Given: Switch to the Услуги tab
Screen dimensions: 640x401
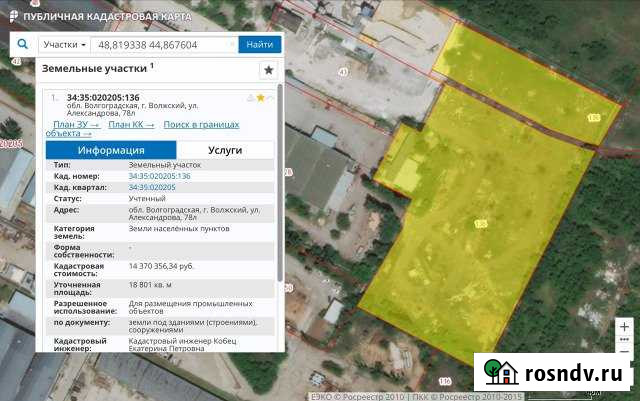Looking at the screenshot, I should tap(225, 149).
